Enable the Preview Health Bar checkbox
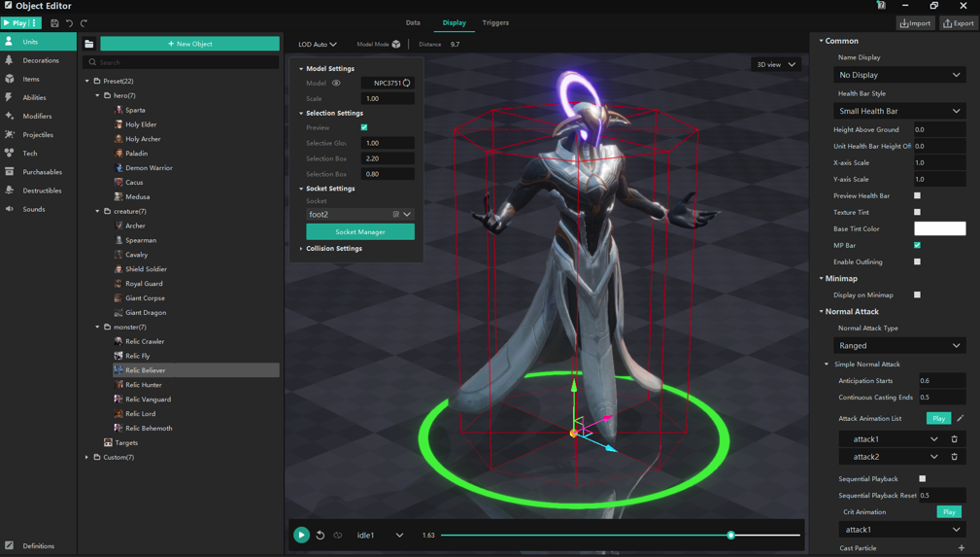This screenshot has width=980, height=557. pos(918,196)
